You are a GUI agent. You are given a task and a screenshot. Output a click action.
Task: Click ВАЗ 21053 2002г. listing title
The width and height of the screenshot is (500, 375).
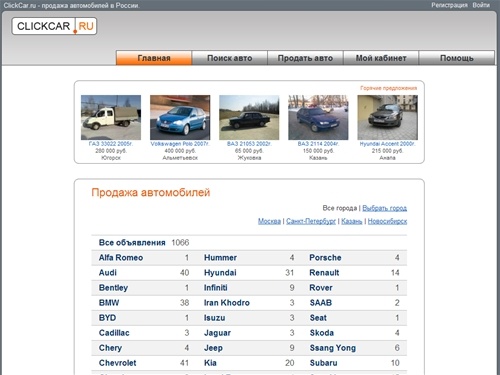pyautogui.click(x=249, y=144)
